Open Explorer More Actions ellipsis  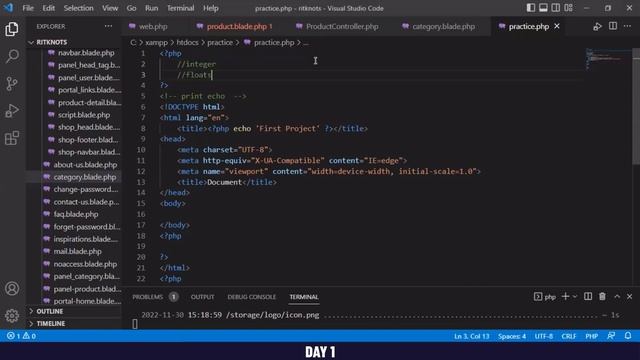(x=108, y=26)
